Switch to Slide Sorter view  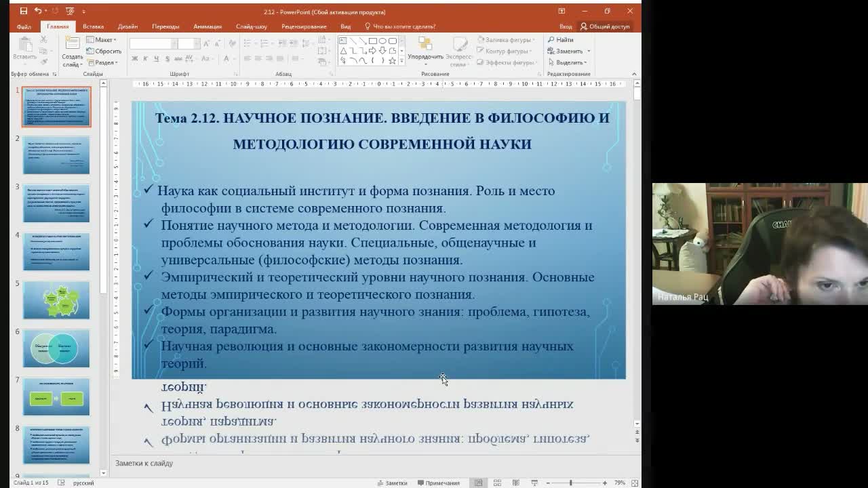(x=497, y=483)
